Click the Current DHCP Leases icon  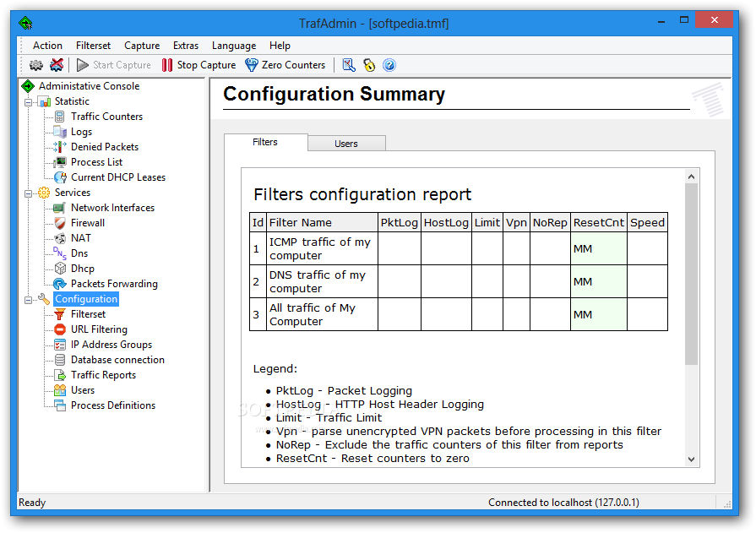[x=60, y=177]
